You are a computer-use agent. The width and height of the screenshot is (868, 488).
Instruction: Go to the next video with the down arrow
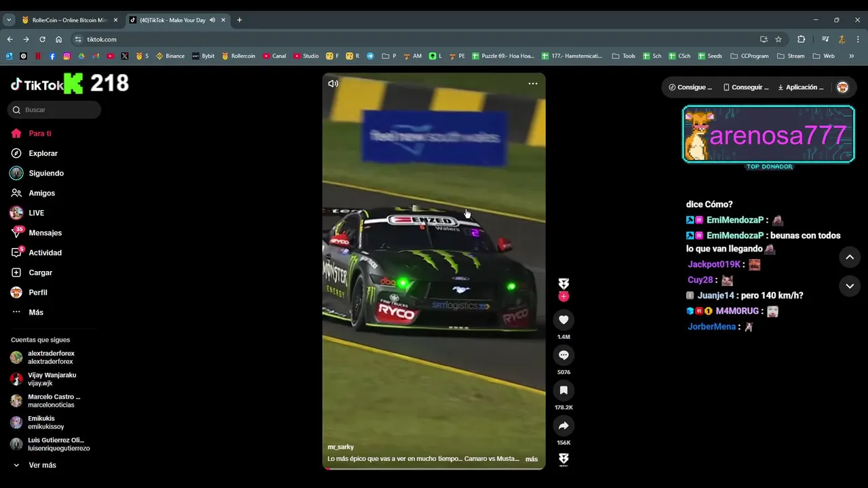(x=850, y=287)
